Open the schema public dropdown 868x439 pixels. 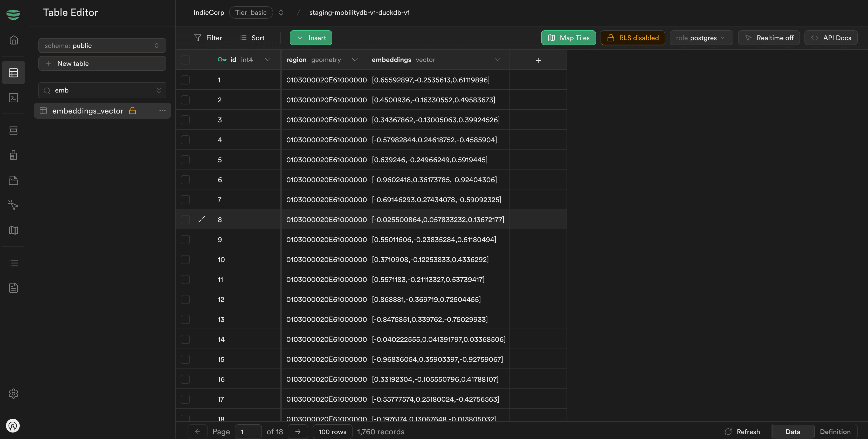pos(102,45)
